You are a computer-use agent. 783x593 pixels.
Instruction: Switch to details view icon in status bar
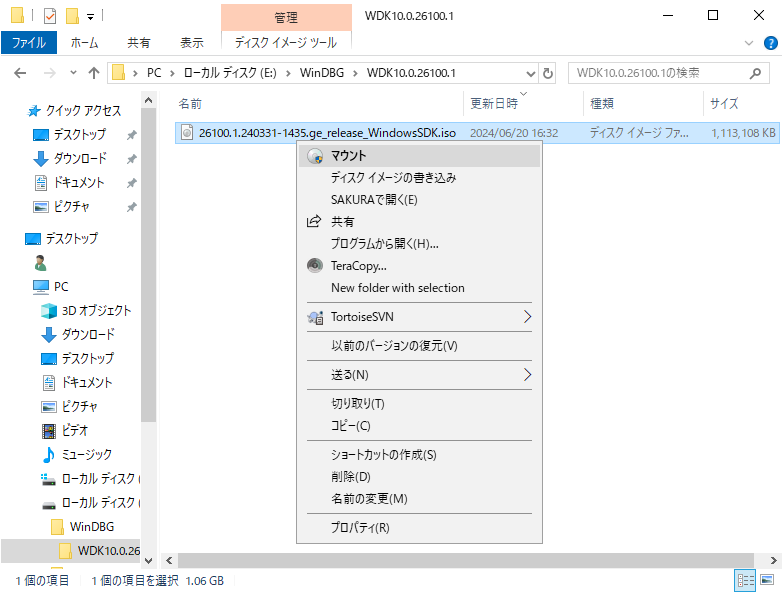point(745,580)
